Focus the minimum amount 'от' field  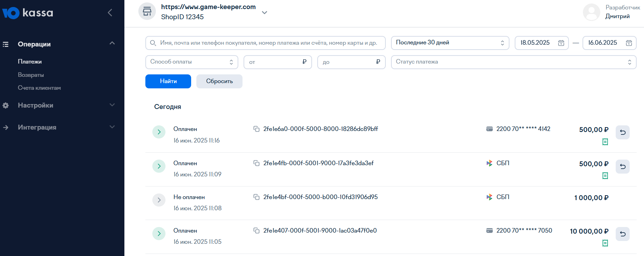278,62
